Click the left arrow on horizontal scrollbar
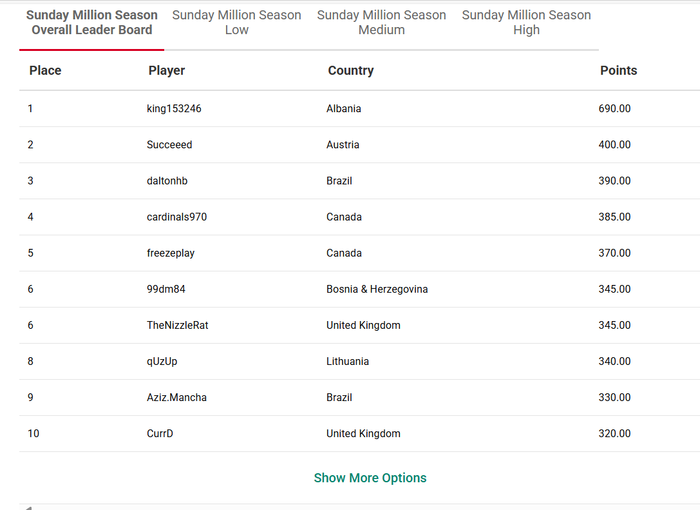The width and height of the screenshot is (700, 510). 28,508
